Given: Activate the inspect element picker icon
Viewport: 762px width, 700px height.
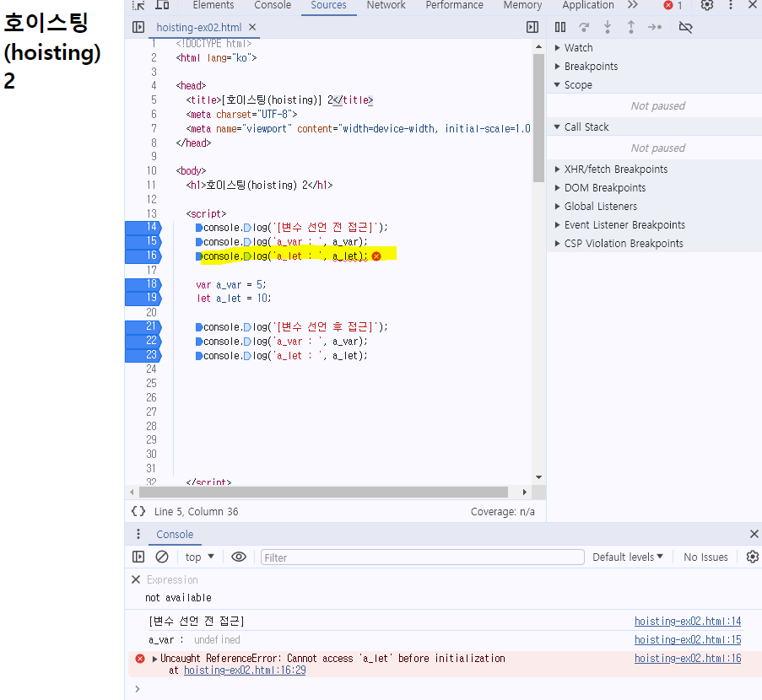Looking at the screenshot, I should pos(138,5).
